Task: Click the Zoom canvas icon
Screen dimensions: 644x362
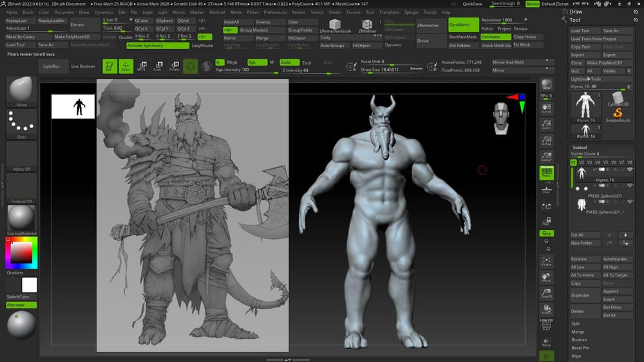Action: pos(546,124)
